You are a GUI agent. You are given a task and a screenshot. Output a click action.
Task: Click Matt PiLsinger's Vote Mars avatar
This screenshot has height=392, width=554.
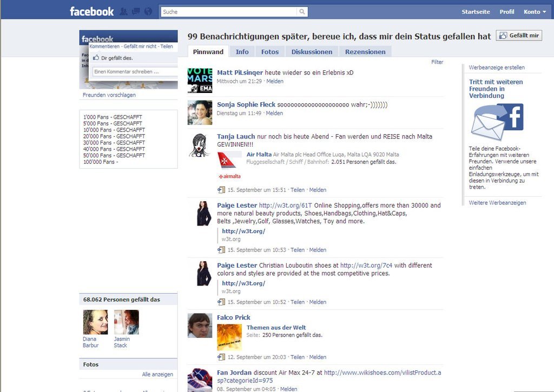point(200,81)
